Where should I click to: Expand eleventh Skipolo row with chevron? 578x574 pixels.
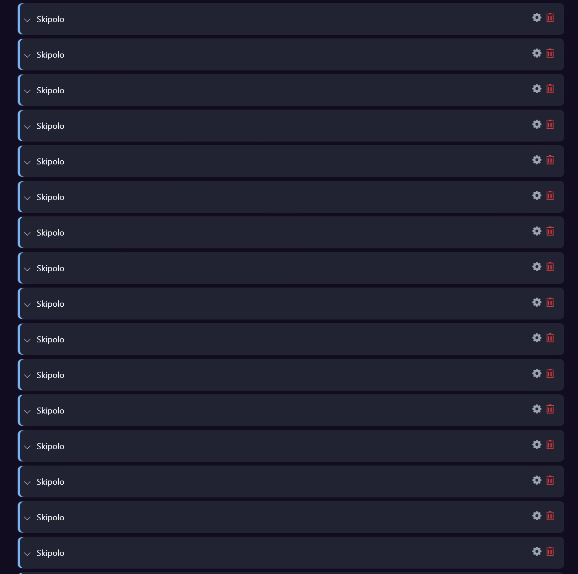point(27,376)
